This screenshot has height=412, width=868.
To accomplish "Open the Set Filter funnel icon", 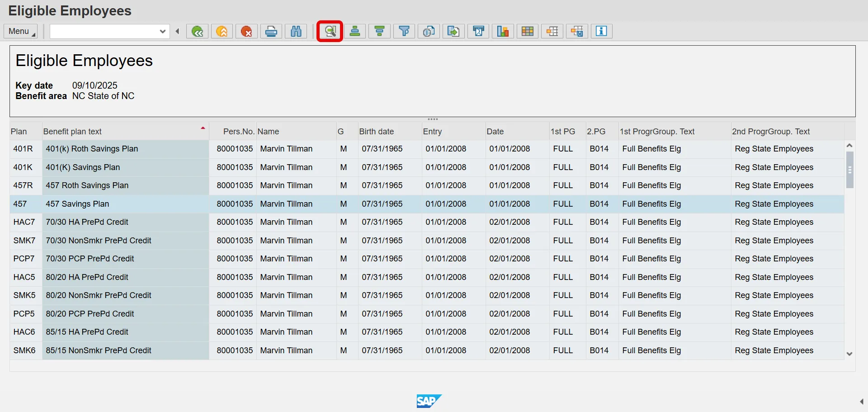I will point(404,31).
